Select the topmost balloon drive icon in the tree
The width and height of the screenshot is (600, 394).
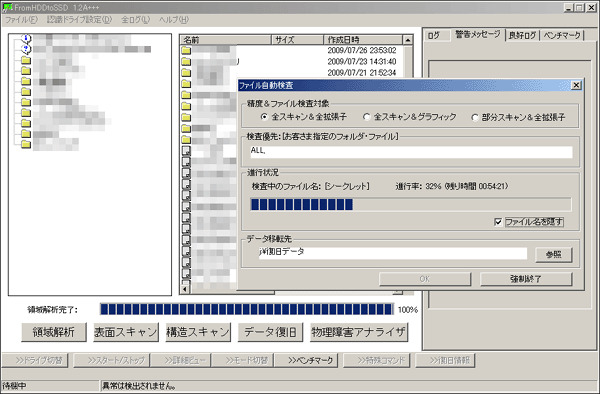(x=26, y=38)
